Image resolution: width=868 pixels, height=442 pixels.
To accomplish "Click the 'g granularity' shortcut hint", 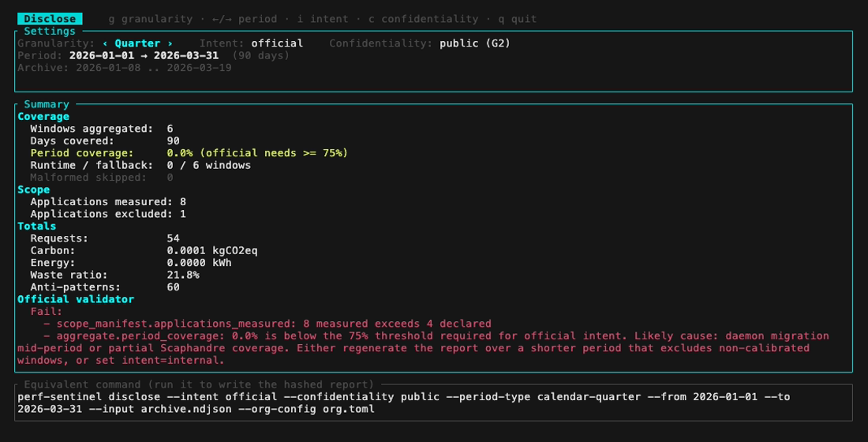I will click(x=151, y=19).
